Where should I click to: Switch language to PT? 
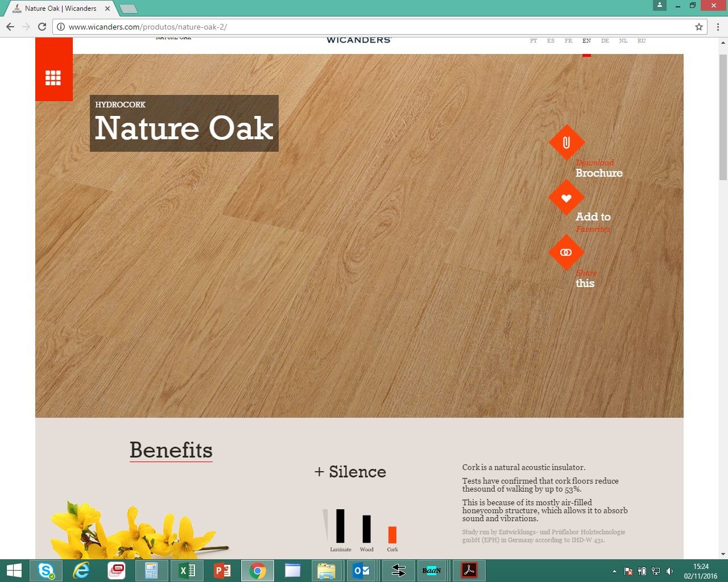tap(533, 41)
